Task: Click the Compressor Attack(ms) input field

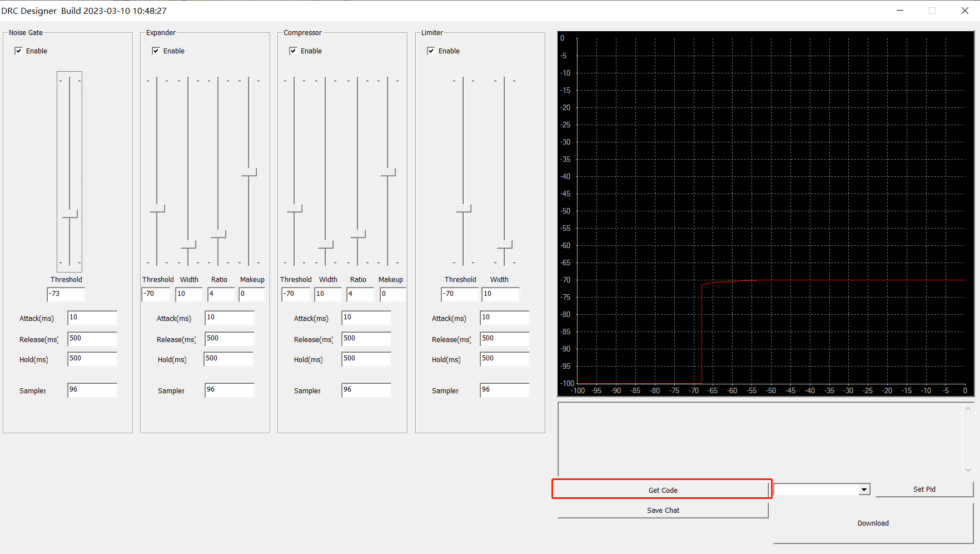Action: (x=366, y=318)
